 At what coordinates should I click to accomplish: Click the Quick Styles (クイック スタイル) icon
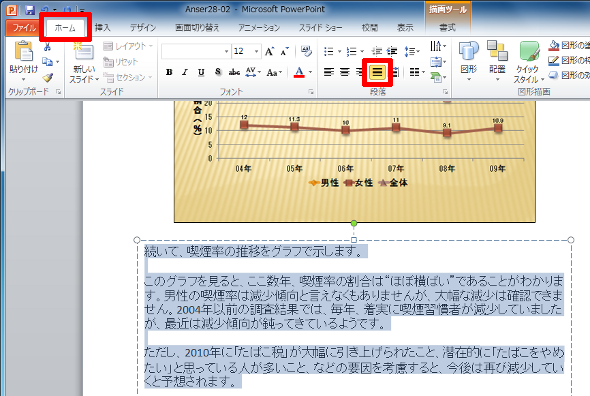pos(529,52)
